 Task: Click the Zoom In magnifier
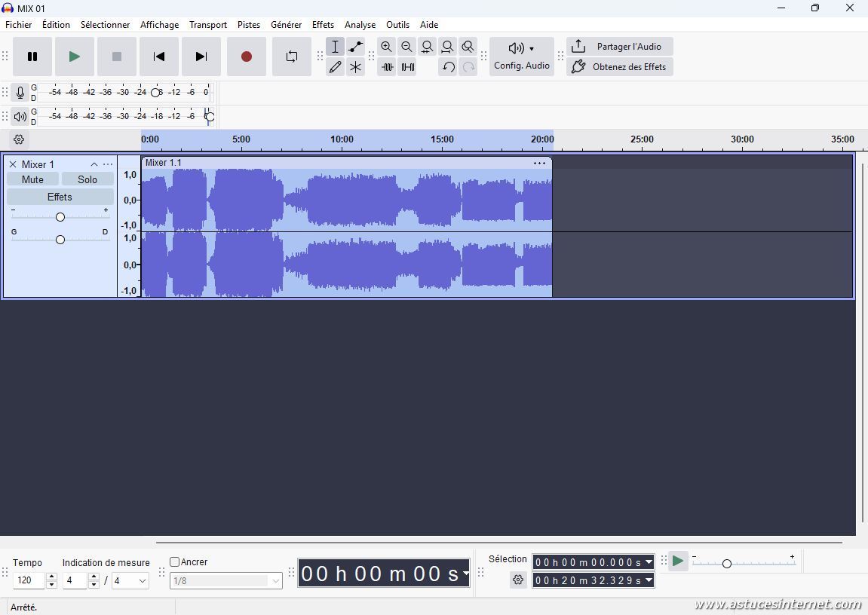click(x=386, y=47)
